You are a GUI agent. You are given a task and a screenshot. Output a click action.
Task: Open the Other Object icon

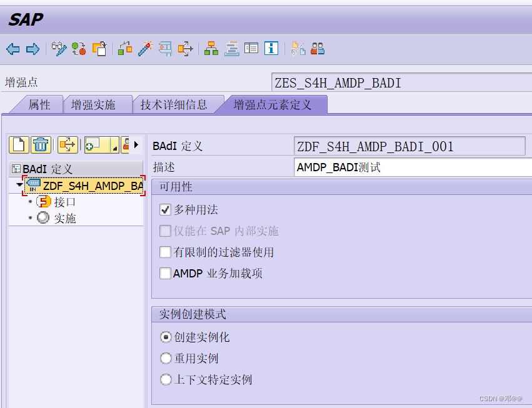[99, 49]
